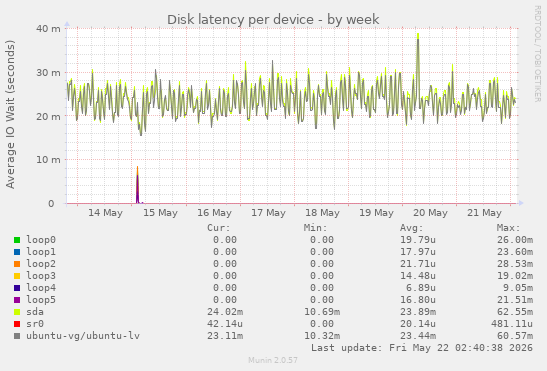Select the loop1 legend label

41,252
